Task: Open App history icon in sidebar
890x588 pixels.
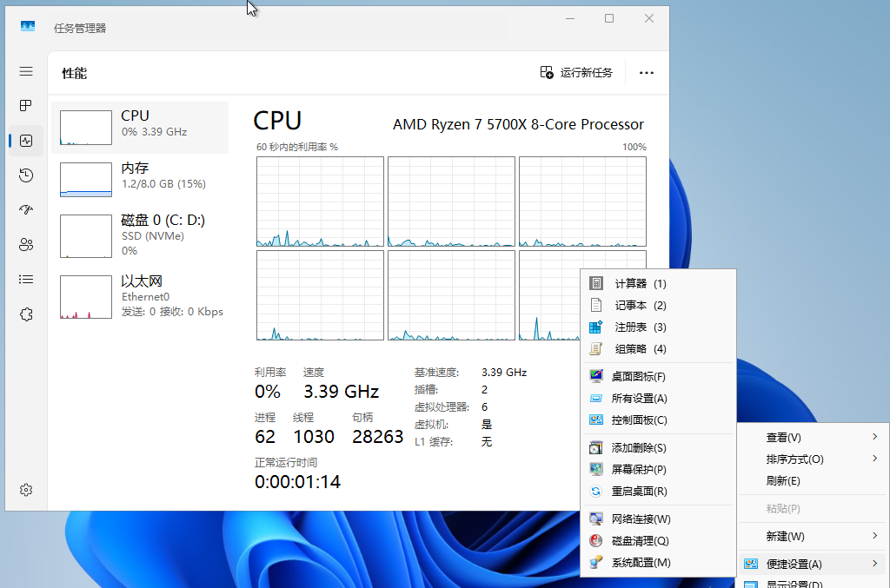Action: (26, 175)
